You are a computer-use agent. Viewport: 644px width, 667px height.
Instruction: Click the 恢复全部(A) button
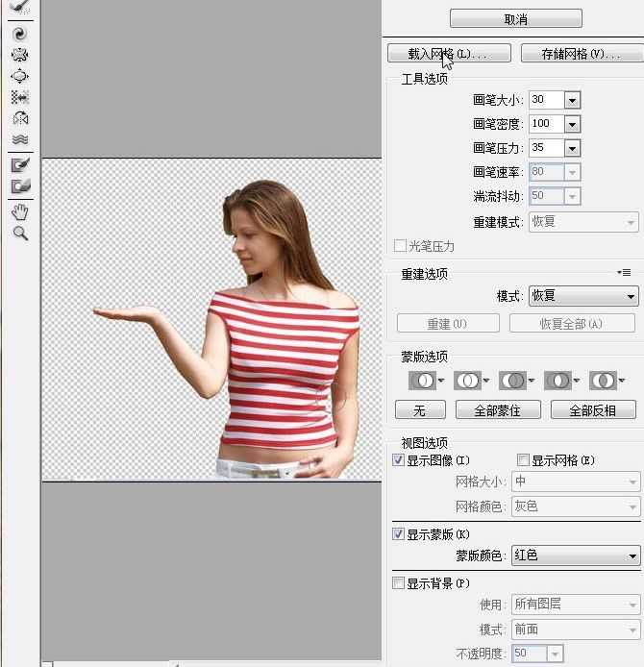(x=572, y=324)
